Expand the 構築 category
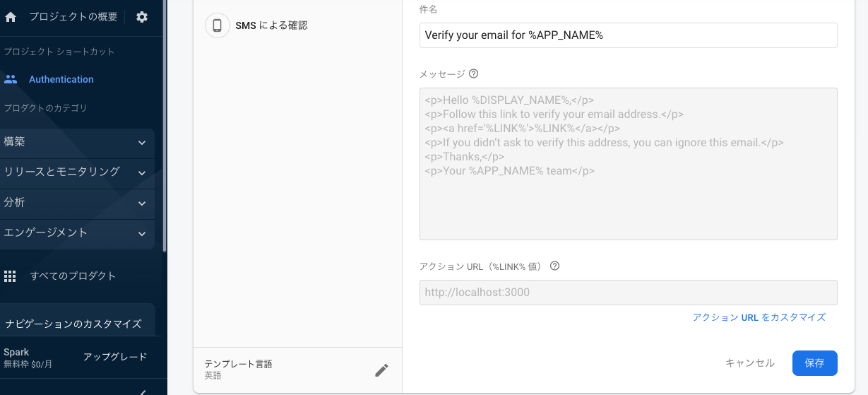This screenshot has height=395, width=868. click(77, 143)
